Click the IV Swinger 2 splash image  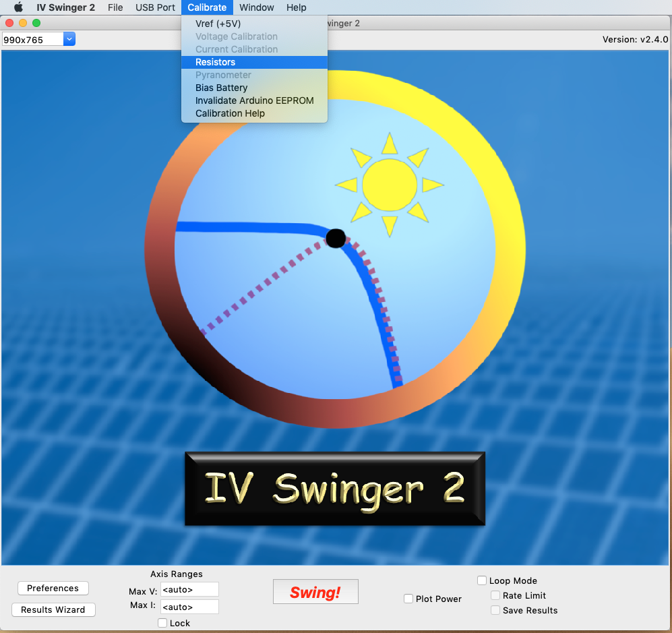point(335,307)
